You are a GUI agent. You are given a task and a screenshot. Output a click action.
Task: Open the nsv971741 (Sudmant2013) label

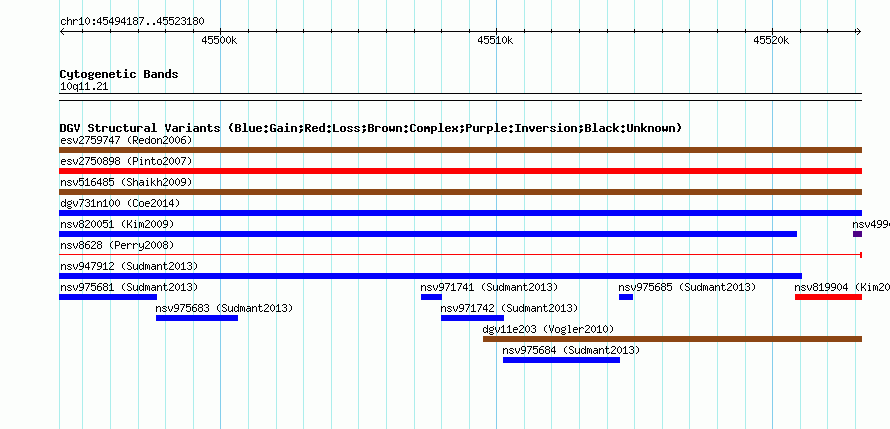(489, 287)
